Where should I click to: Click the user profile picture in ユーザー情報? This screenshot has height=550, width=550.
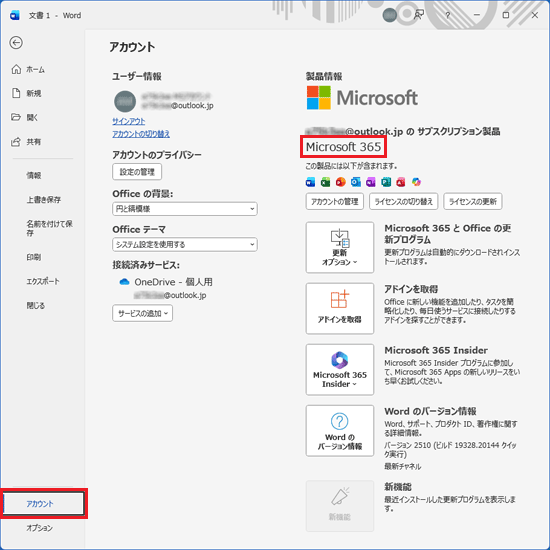(125, 101)
